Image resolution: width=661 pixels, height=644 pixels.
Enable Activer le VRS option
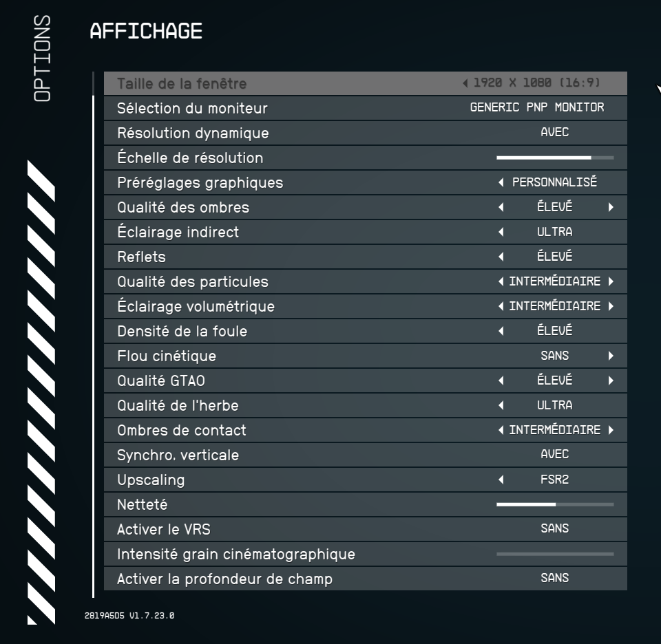[x=554, y=529]
